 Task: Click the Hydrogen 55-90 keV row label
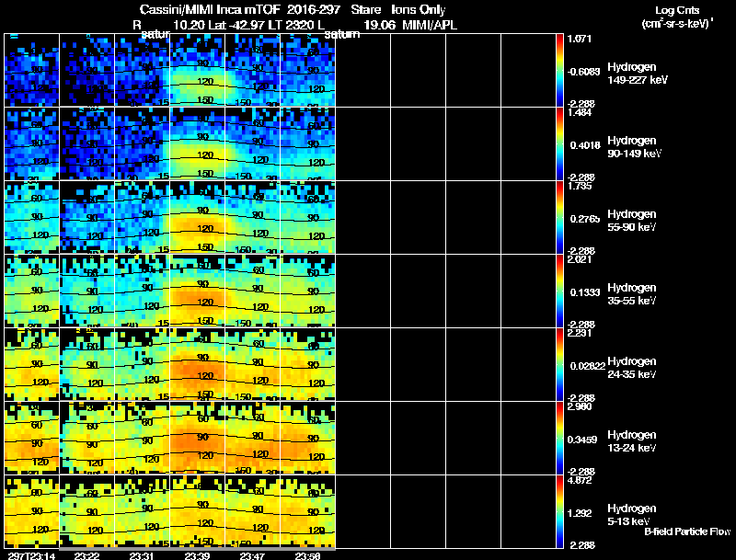coord(632,221)
